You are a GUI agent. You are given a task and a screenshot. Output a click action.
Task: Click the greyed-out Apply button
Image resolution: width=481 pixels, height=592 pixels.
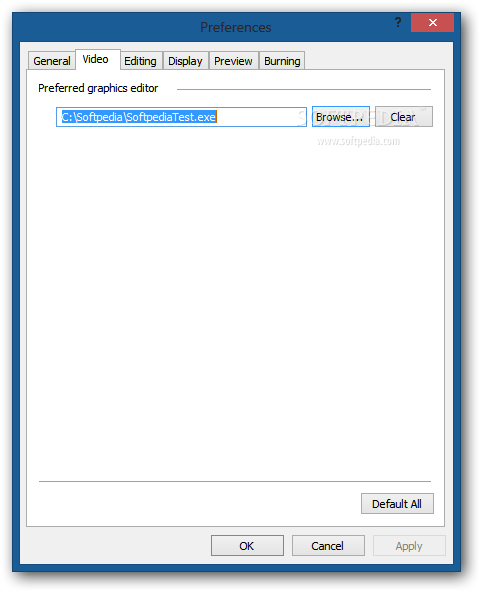tap(409, 546)
